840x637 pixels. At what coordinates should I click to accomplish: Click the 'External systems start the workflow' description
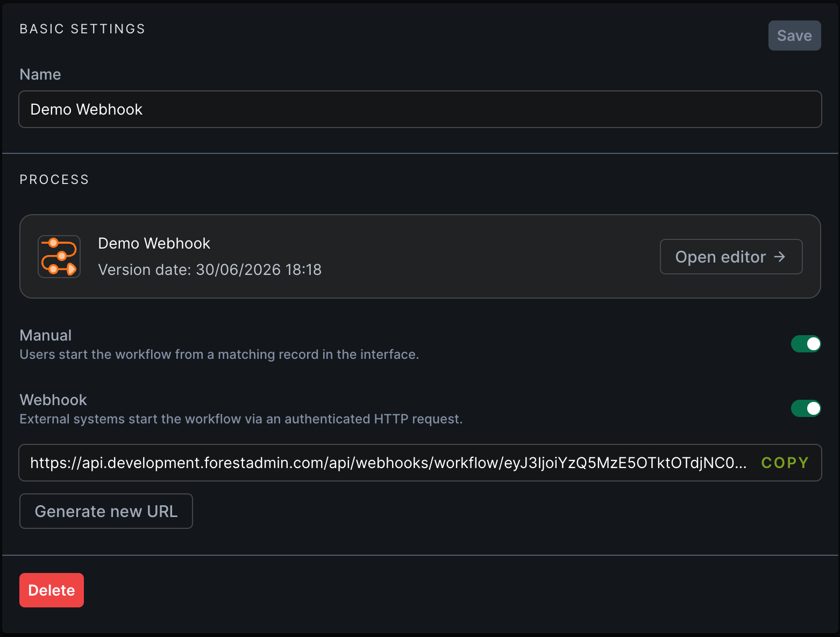coord(241,419)
